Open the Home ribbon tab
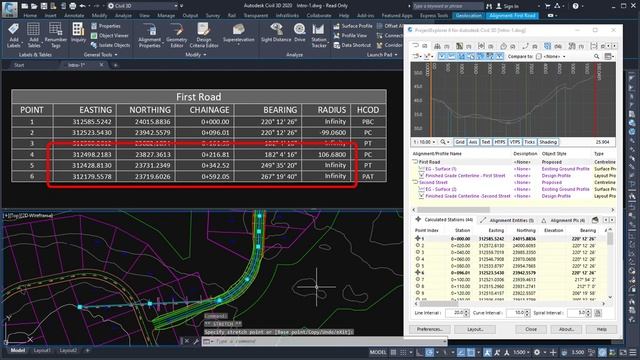640x360 pixels. pyautogui.click(x=30, y=16)
